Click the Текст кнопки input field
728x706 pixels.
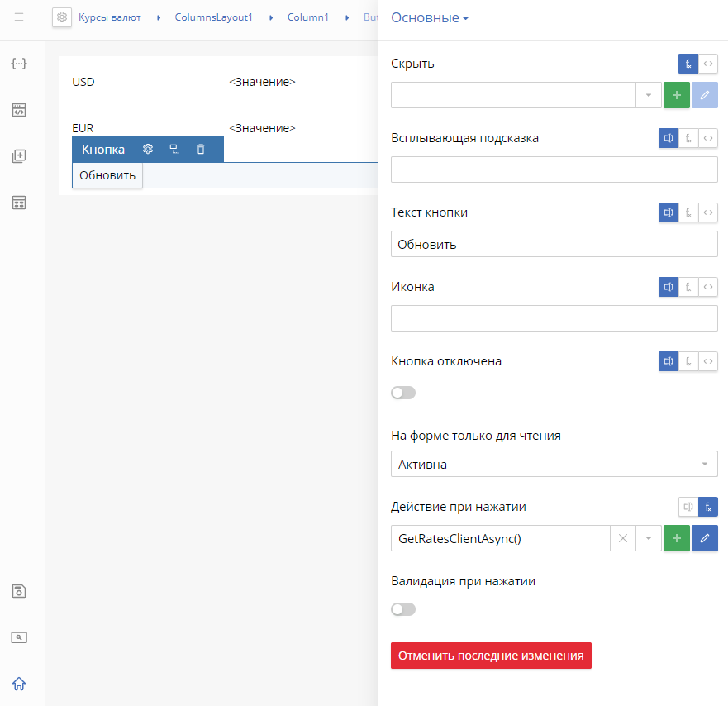[x=554, y=244]
